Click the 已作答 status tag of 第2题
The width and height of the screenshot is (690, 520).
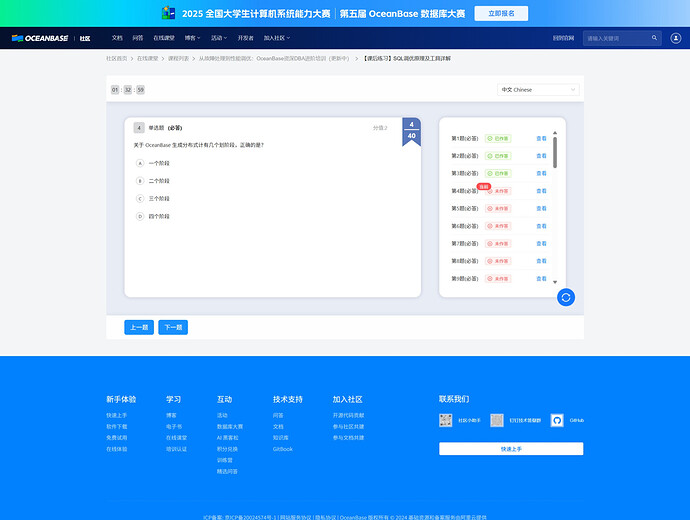(x=498, y=156)
